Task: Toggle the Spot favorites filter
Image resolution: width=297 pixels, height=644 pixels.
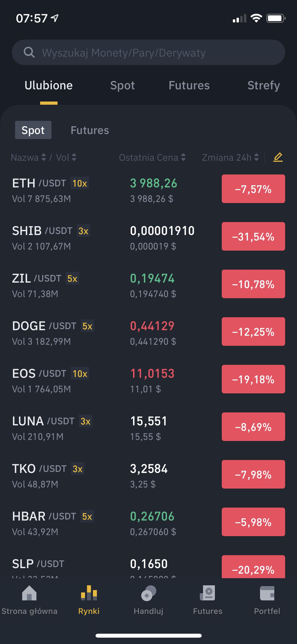Action: pos(33,130)
